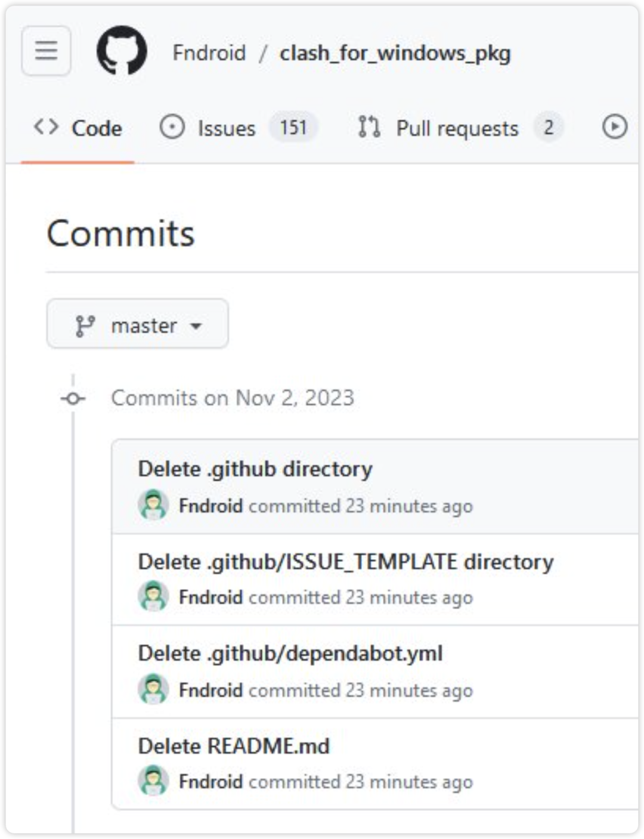The width and height of the screenshot is (644, 839).
Task: Click the Code tab angle-brackets icon
Action: click(x=46, y=127)
